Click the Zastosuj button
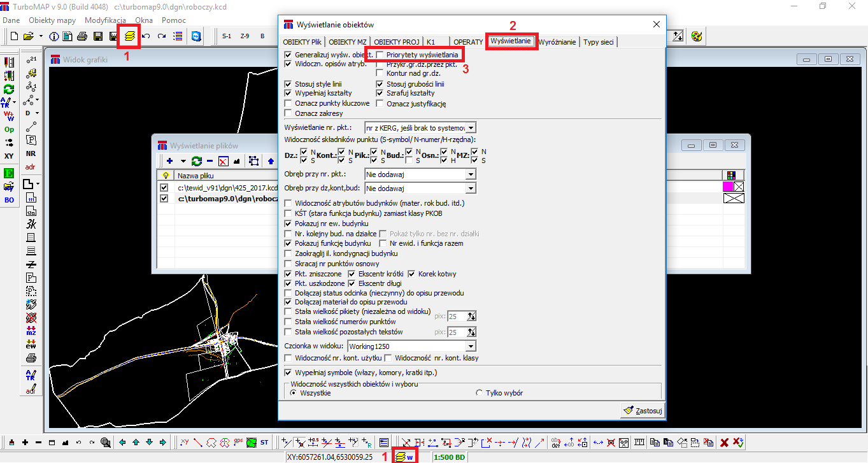 (x=642, y=410)
